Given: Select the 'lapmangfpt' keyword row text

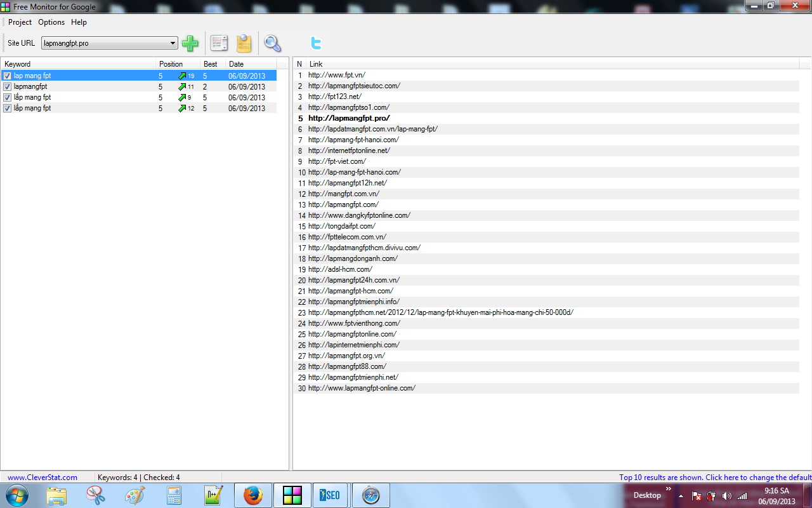Looking at the screenshot, I should click(x=30, y=86).
